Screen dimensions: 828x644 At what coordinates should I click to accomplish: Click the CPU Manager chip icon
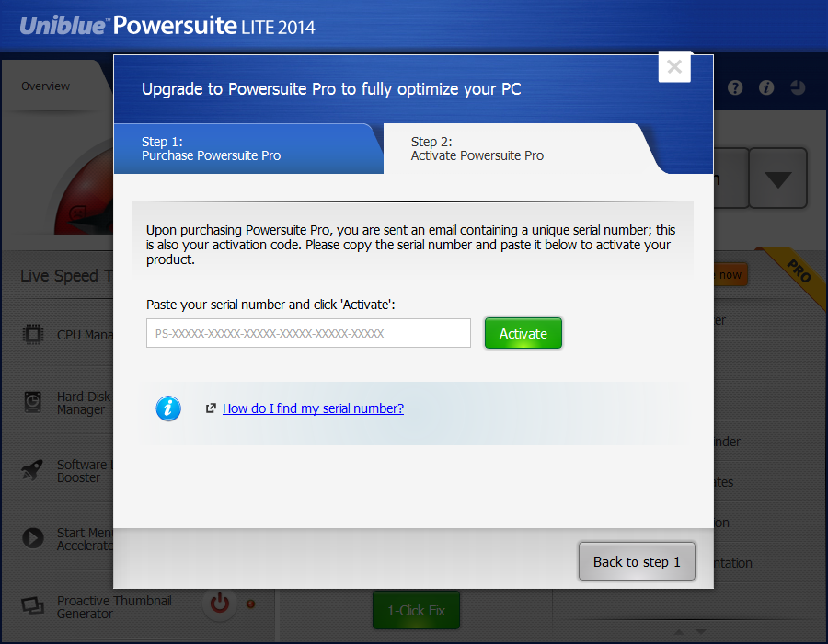click(33, 335)
